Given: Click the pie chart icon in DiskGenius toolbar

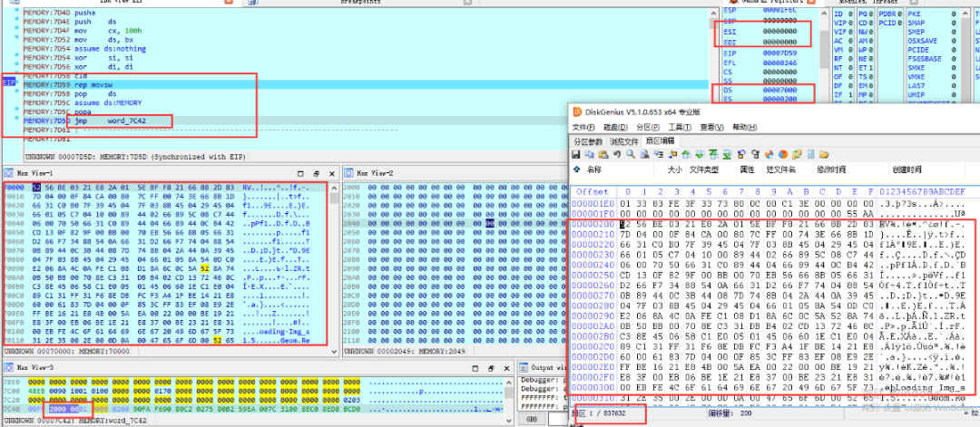Looking at the screenshot, I should point(783,154).
